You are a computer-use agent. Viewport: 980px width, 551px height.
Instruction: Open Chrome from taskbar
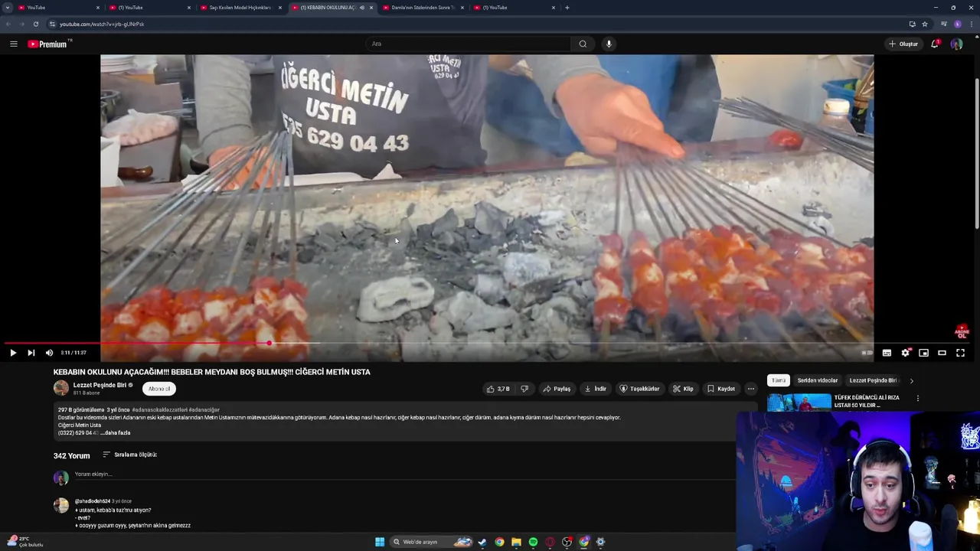click(499, 542)
